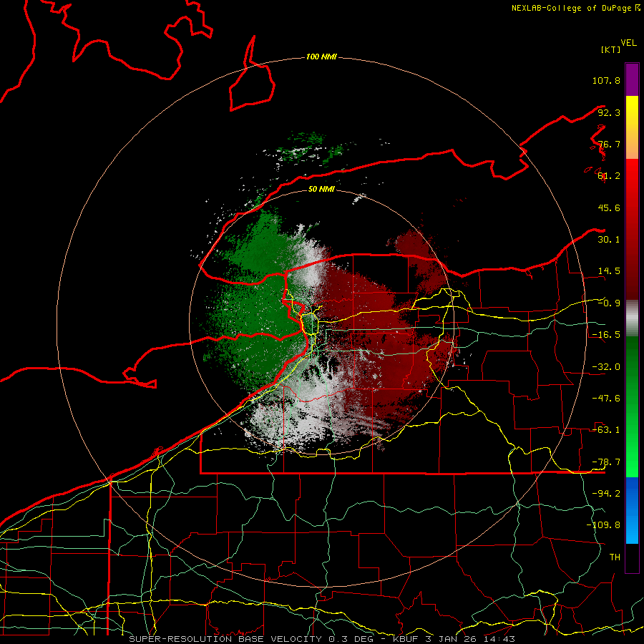Click the 61.2 legend value
Screen dimensions: 644x644
coord(609,176)
